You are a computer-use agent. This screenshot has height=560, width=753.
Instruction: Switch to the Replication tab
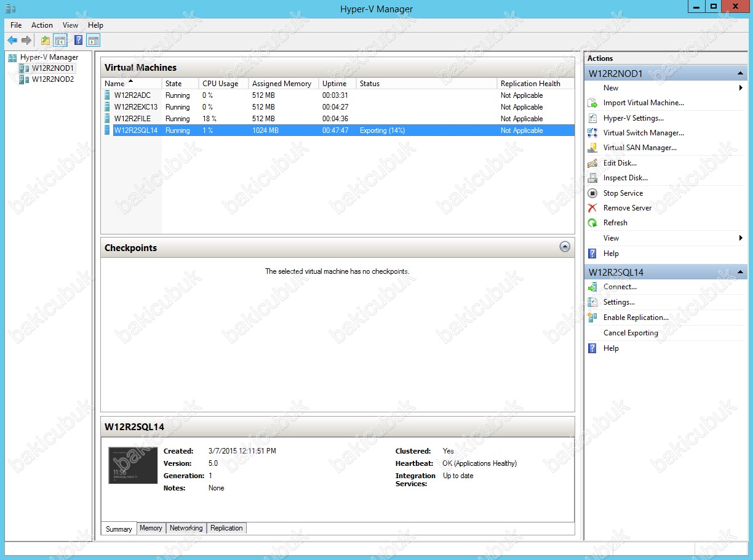click(x=226, y=528)
